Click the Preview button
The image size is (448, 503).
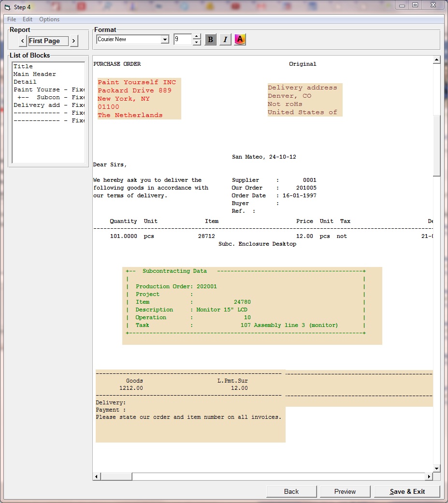click(345, 491)
